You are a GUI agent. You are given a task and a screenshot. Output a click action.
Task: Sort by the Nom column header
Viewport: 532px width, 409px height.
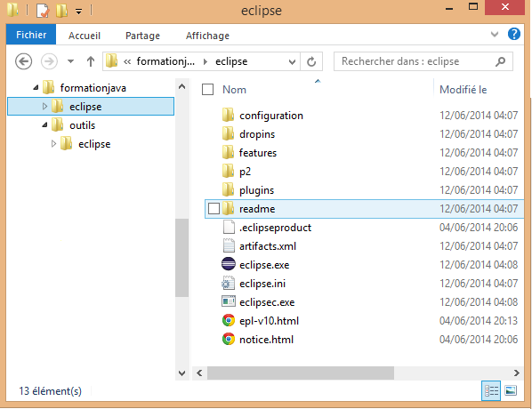tap(234, 90)
